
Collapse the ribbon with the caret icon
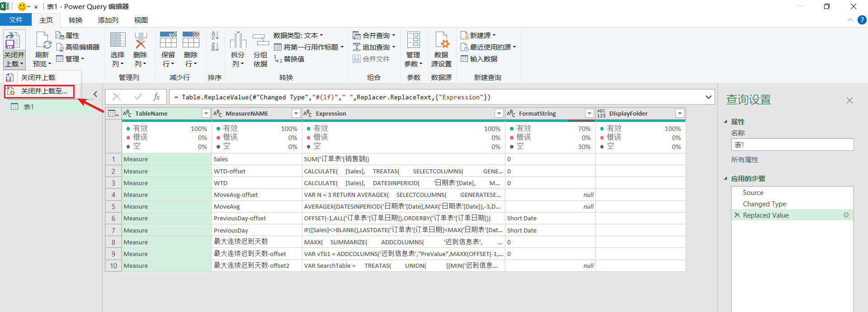(x=850, y=20)
